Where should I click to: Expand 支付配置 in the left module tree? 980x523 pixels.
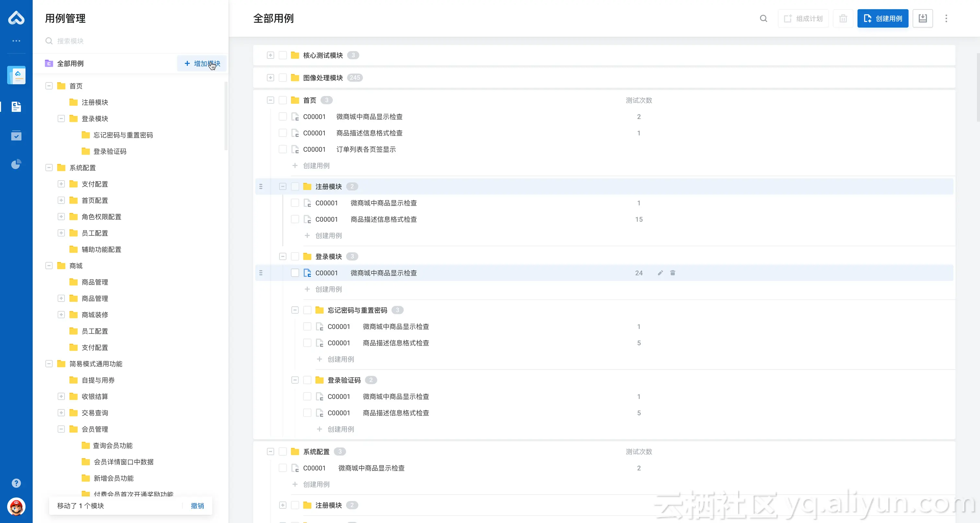pyautogui.click(x=61, y=184)
